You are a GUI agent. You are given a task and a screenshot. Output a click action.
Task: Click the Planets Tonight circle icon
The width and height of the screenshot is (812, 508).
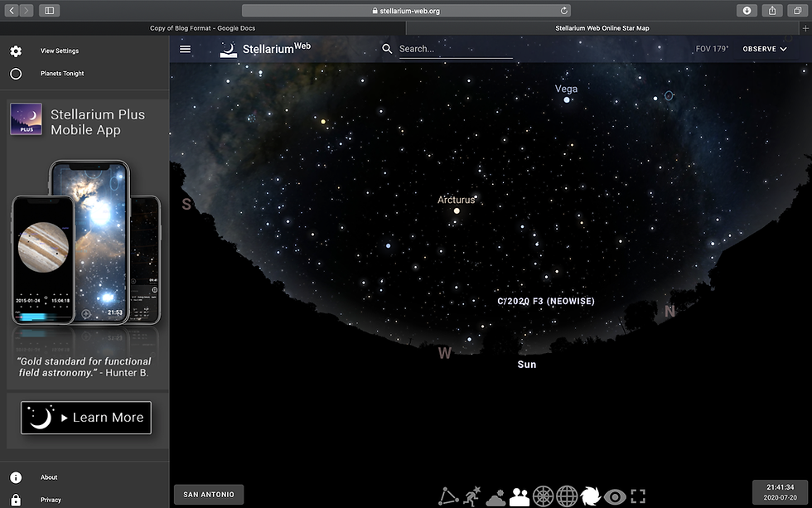click(16, 74)
